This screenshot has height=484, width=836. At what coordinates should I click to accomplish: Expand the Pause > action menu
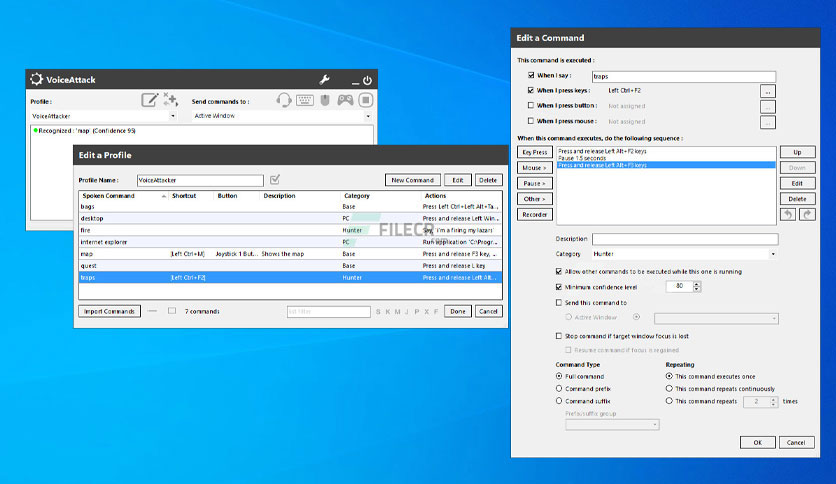[534, 183]
